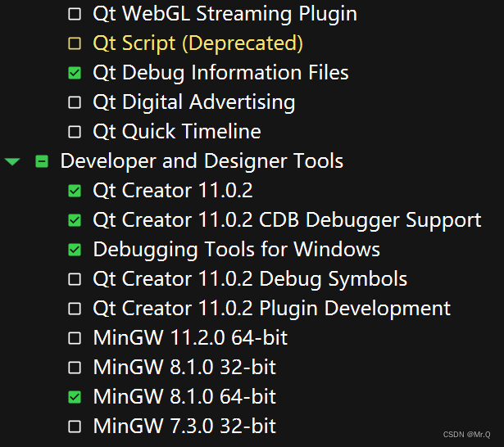The width and height of the screenshot is (504, 447).
Task: Select 'Qt Creator 11.0.2 CDB Debugger Support' text
Action: click(x=287, y=220)
